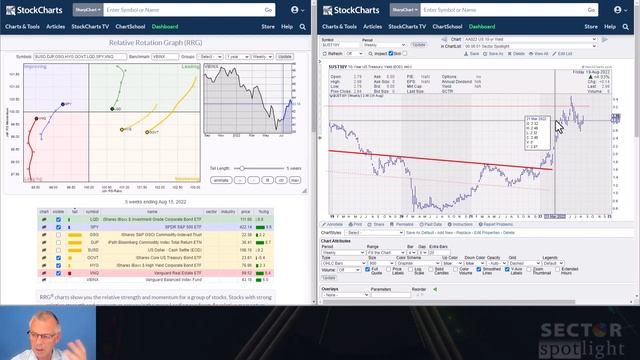The width and height of the screenshot is (640, 360).
Task: Open Charts & Tools menu in left window
Action: [x=22, y=27]
